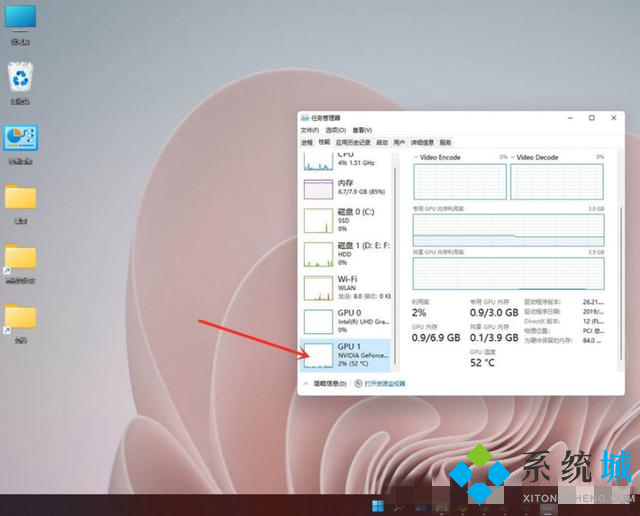Maximize the Task Manager window
Screen dimensions: 640x516
(x=592, y=118)
